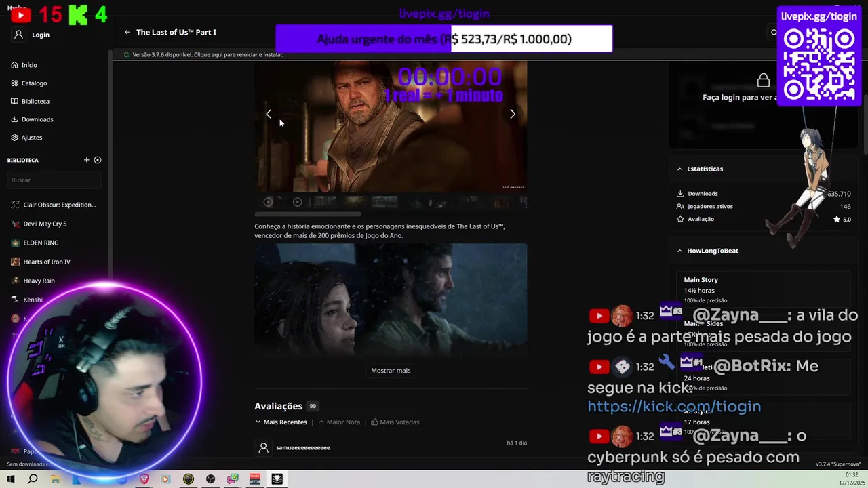Focus the Buscar library search field

54,180
